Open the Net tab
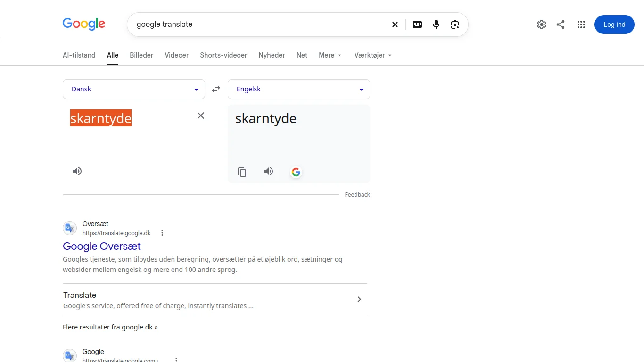Image resolution: width=644 pixels, height=362 pixels. (302, 55)
